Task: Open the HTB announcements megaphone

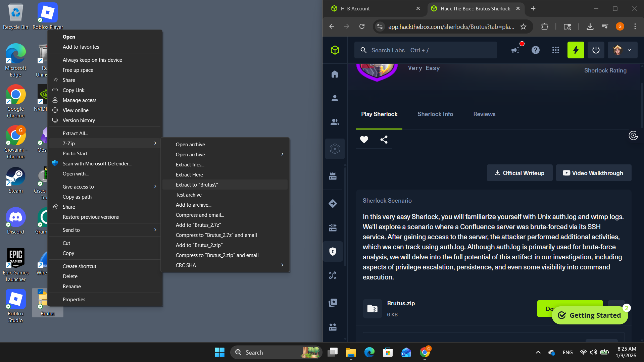Action: click(x=516, y=50)
